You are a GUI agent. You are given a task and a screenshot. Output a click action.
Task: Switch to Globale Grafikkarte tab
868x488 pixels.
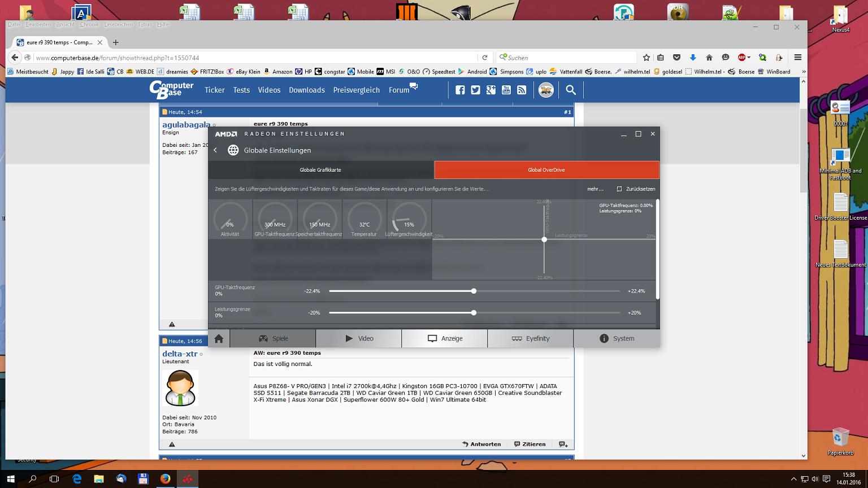(x=320, y=170)
